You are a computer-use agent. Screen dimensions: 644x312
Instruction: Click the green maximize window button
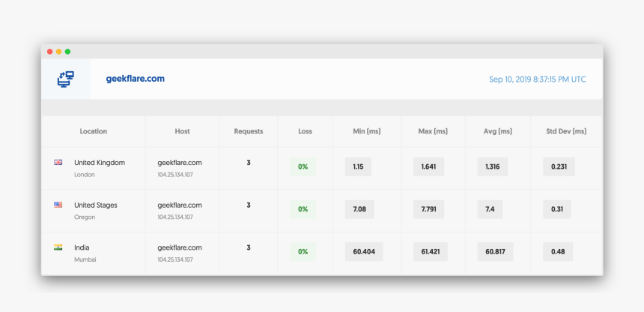(68, 52)
